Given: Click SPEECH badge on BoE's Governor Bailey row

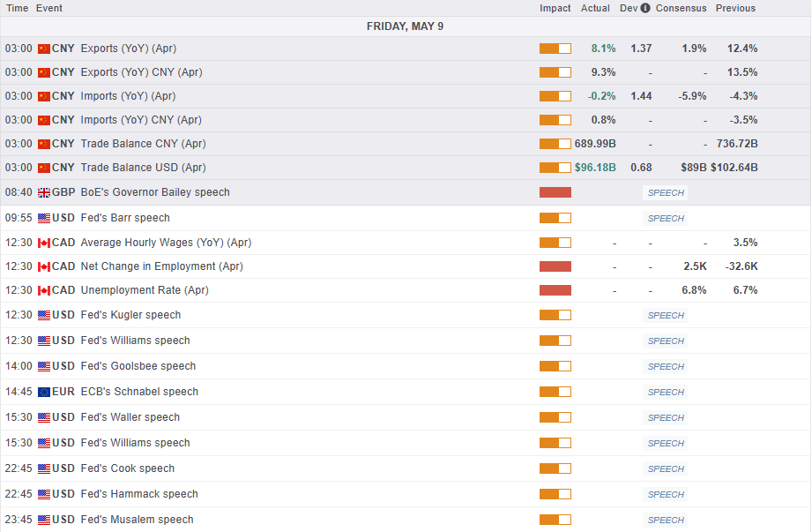Looking at the screenshot, I should [x=666, y=192].
